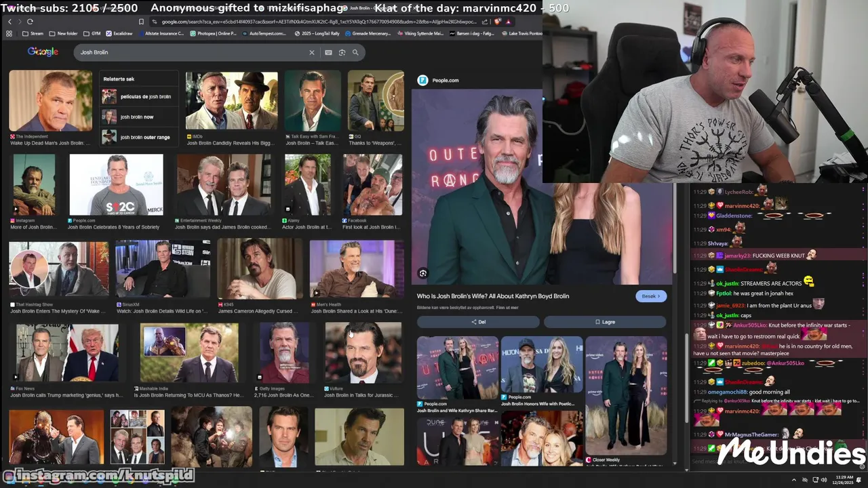The image size is (868, 488).
Task: Open Fox News Trump marketing genius image
Action: pyautogui.click(x=66, y=352)
